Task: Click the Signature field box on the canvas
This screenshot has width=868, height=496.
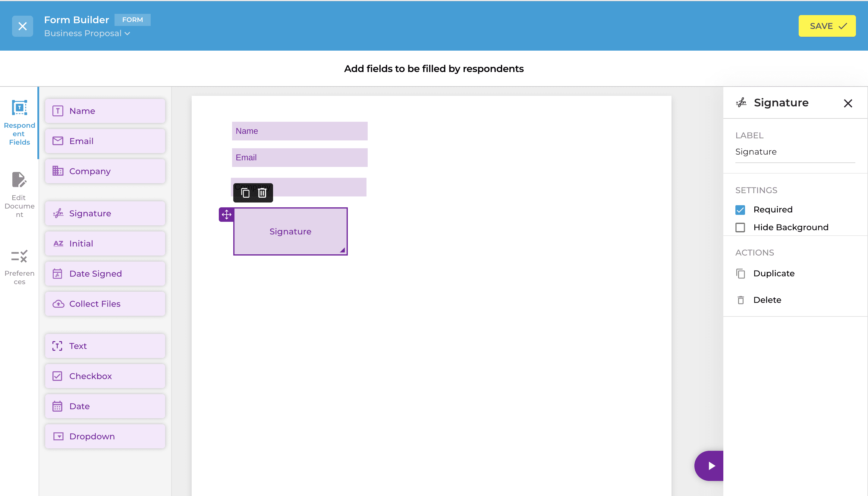Action: pos(290,231)
